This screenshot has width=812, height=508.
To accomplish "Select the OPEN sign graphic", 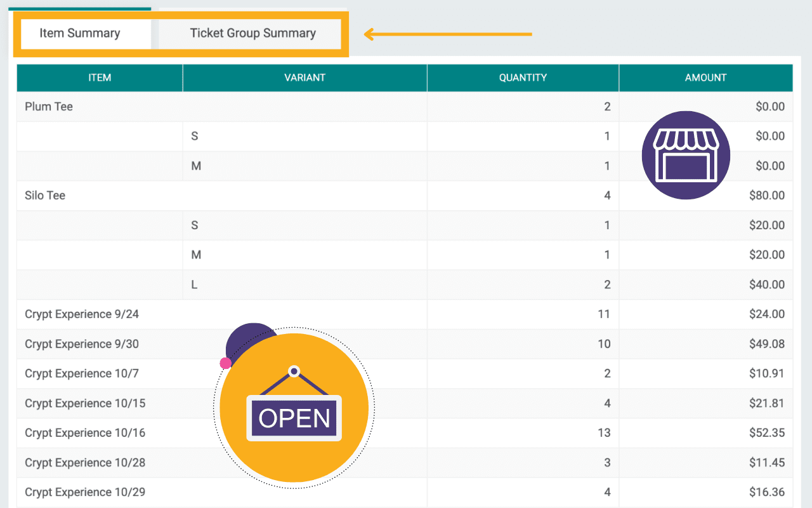I will [x=293, y=418].
